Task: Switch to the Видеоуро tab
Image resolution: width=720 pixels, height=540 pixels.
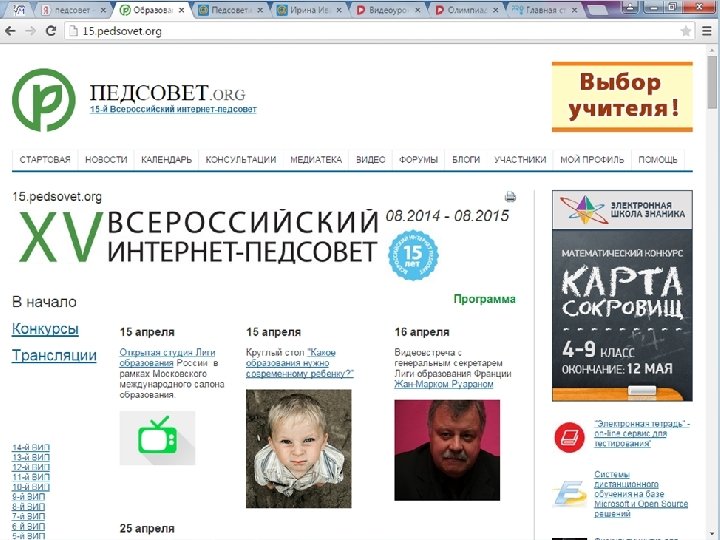Action: (x=388, y=10)
